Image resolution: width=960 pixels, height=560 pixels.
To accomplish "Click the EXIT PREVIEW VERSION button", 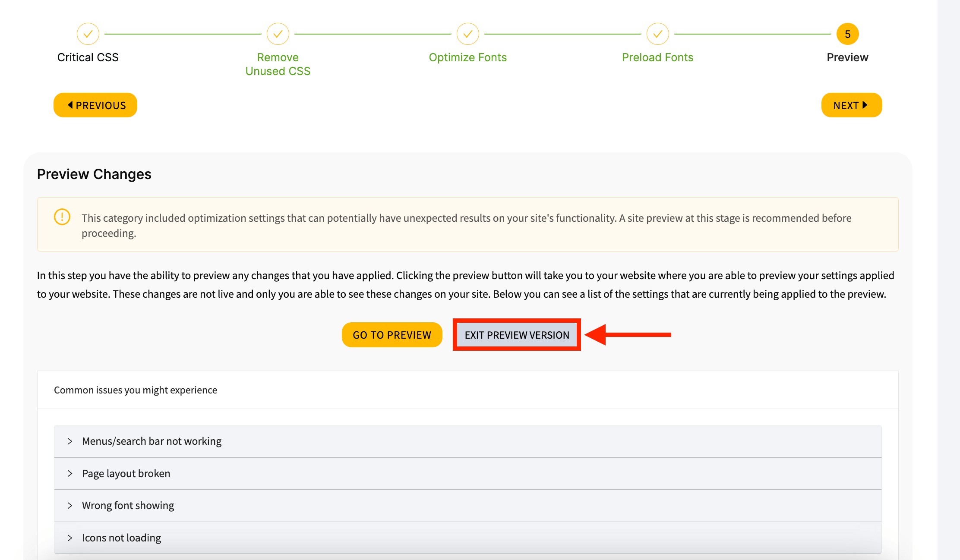I will pos(517,335).
